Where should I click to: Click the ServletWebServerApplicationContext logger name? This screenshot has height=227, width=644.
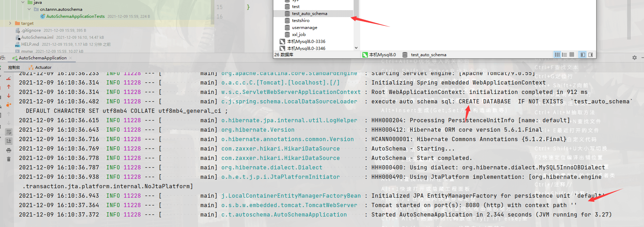[x=291, y=92]
